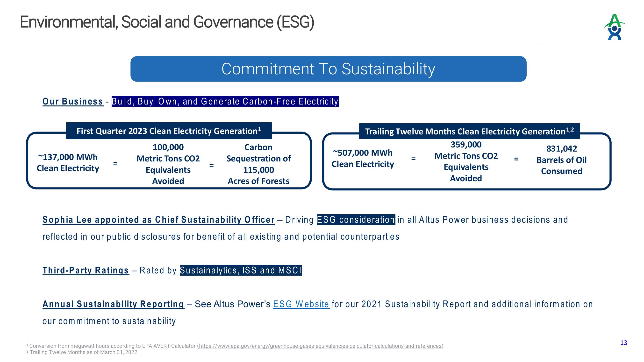
Task: Open the ESG Website hyperlink
Action: coord(301,304)
